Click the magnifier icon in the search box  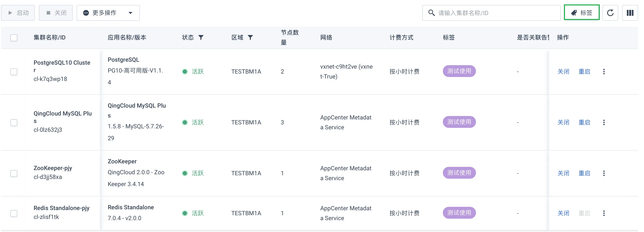pos(431,13)
